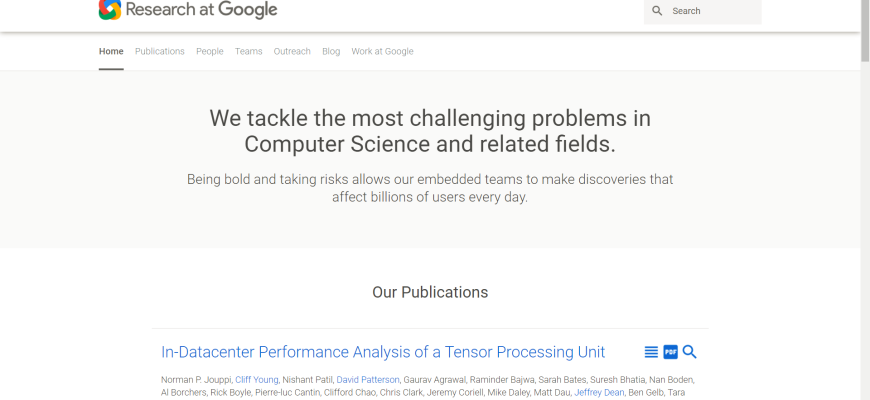Click author link Jeffrey Dean
The width and height of the screenshot is (870, 400).
pyautogui.click(x=599, y=393)
